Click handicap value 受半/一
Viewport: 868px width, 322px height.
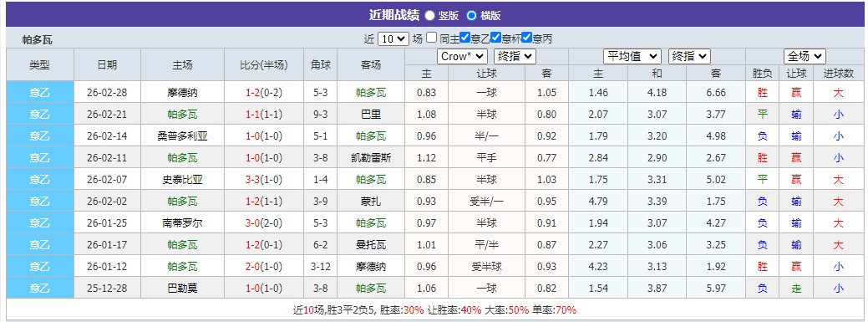(x=486, y=202)
